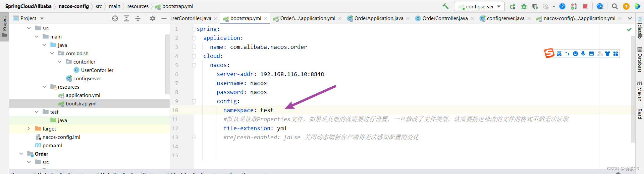Switch to the OrderApplication.java tab
Image resolution: width=644 pixels, height=174 pixels.
[379, 18]
